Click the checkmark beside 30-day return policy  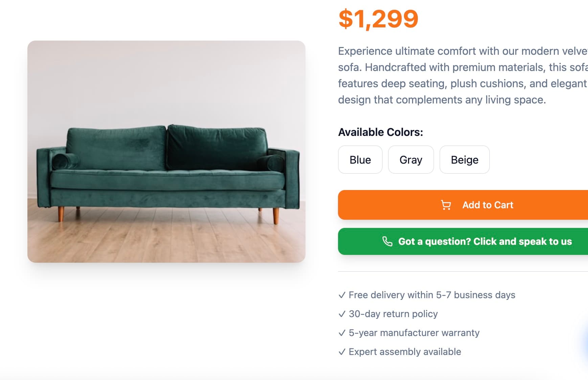pos(342,314)
